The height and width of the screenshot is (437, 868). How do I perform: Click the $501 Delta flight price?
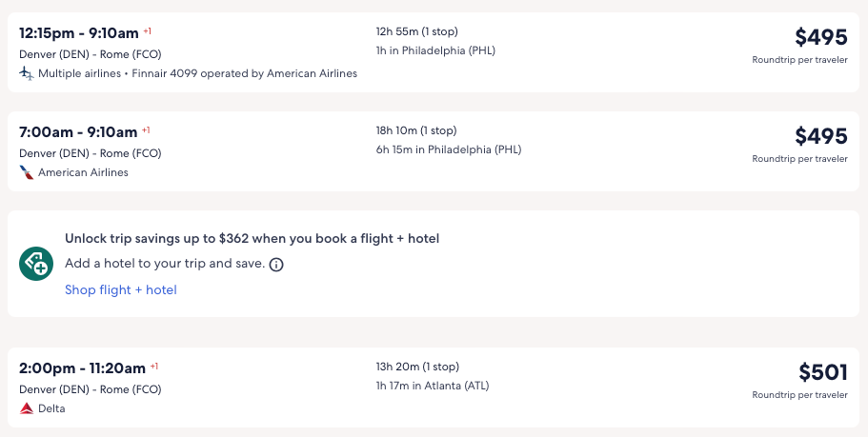(822, 372)
